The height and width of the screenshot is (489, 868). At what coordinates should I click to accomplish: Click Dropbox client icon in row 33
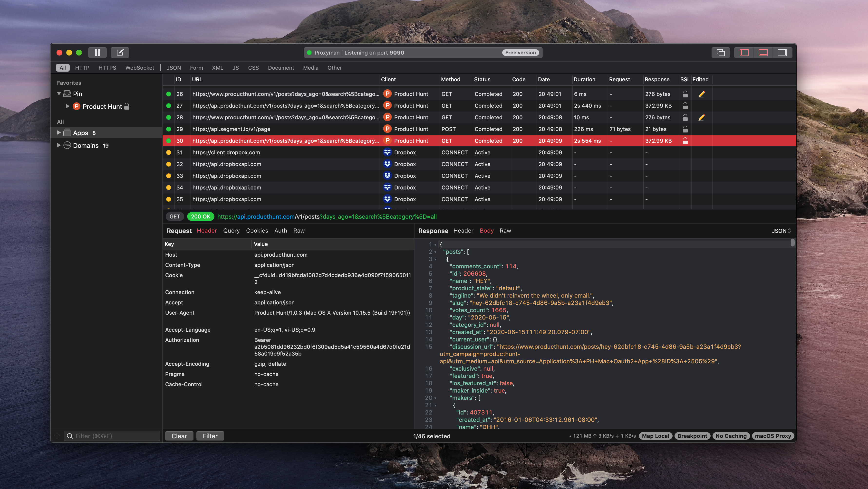(387, 176)
